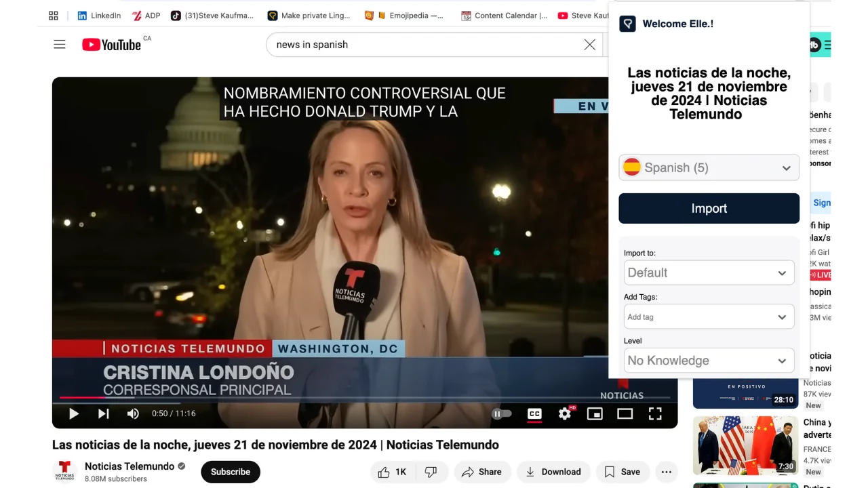Image resolution: width=868 pixels, height=488 pixels.
Task: Subscribe to Noticias Telemundo
Action: point(231,472)
